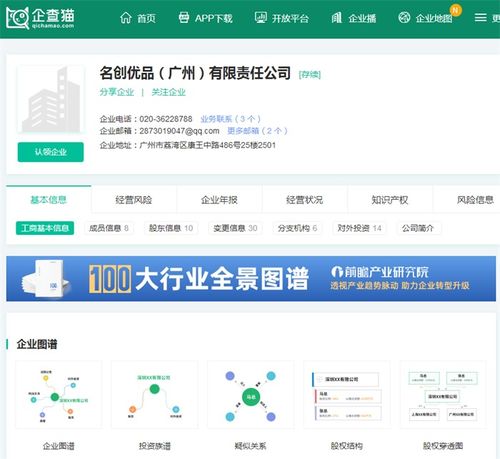This screenshot has width=500, height=459.
Task: Select the 分支机构 6 sub-tab
Action: coord(297,228)
